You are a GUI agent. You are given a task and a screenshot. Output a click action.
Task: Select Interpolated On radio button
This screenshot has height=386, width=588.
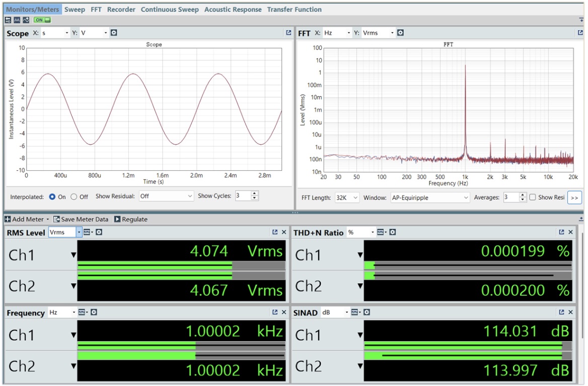click(x=52, y=197)
